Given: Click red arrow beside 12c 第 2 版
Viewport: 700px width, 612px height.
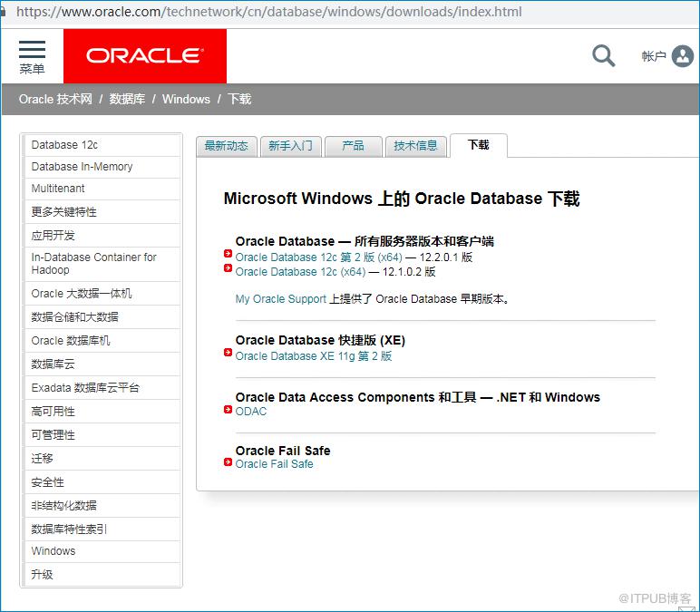Looking at the screenshot, I should point(228,254).
